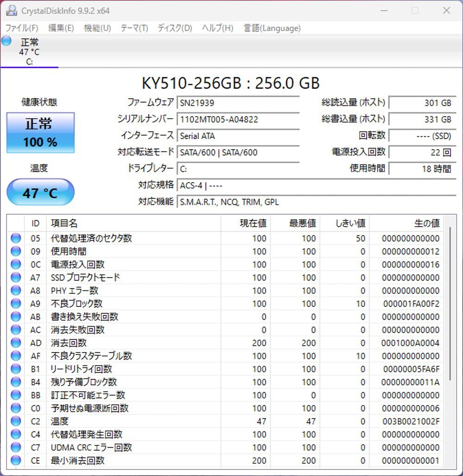Click the transfer mode field SATA/600 | SATA/600

pyautogui.click(x=238, y=152)
